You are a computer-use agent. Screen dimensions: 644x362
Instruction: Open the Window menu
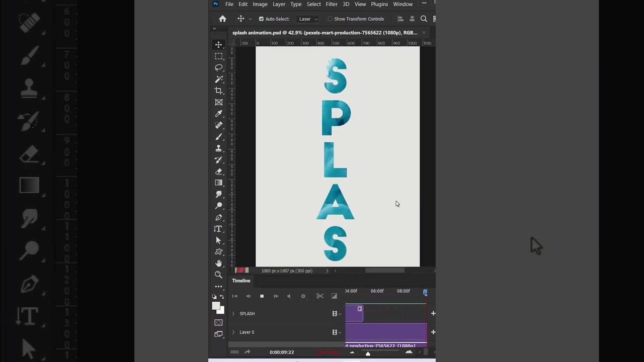coord(403,4)
